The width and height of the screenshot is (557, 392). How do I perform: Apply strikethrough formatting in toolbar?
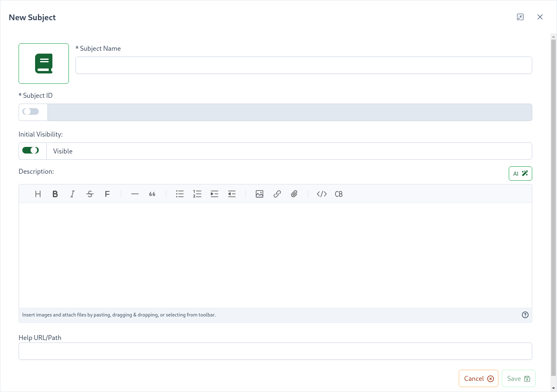point(90,194)
